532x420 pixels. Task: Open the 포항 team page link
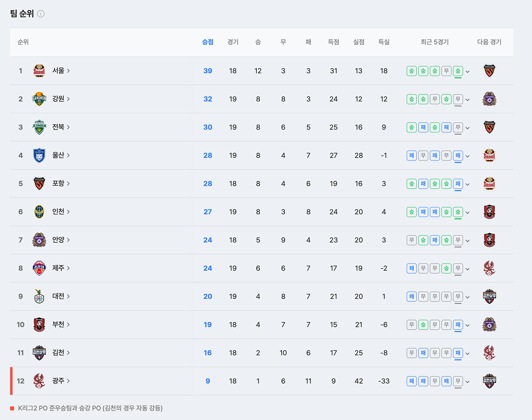(61, 184)
